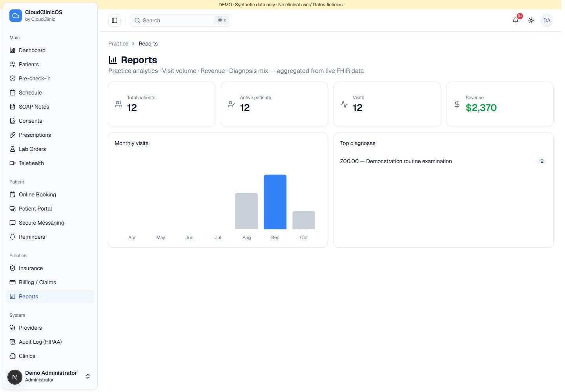Click the Z00.00 diagnosis row
Image resolution: width=565 pixels, height=392 pixels.
click(x=443, y=161)
